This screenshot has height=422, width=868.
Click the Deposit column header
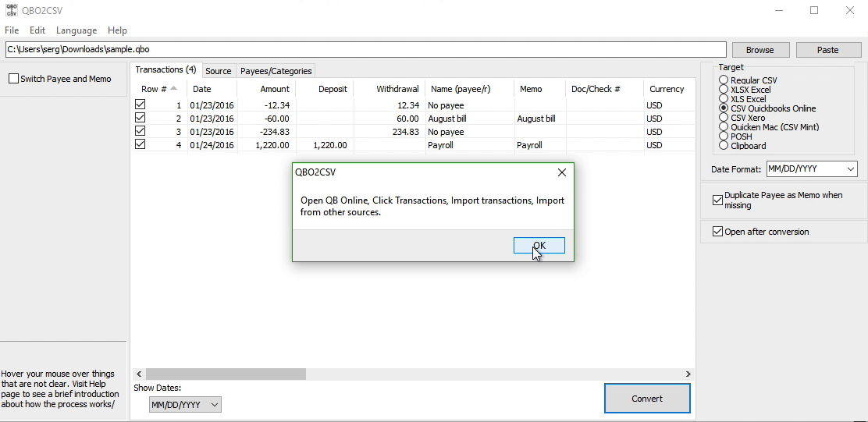coord(325,89)
